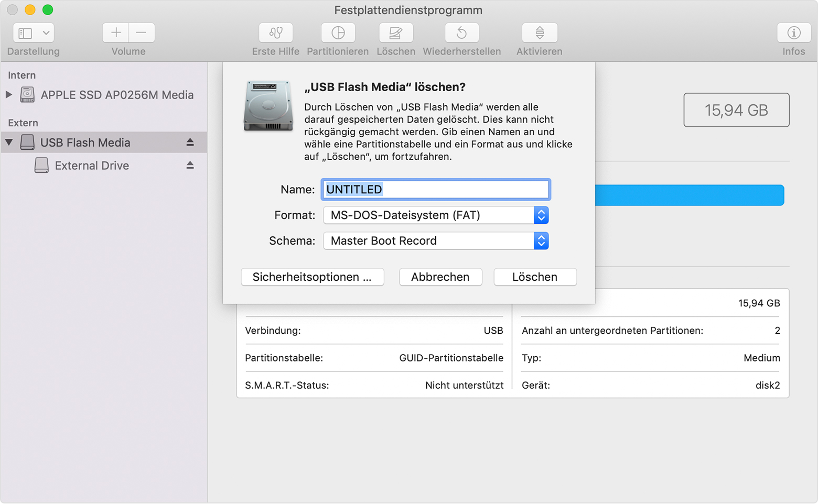Open the Infos panel icon
Viewport: 818px width, 504px height.
point(794,33)
